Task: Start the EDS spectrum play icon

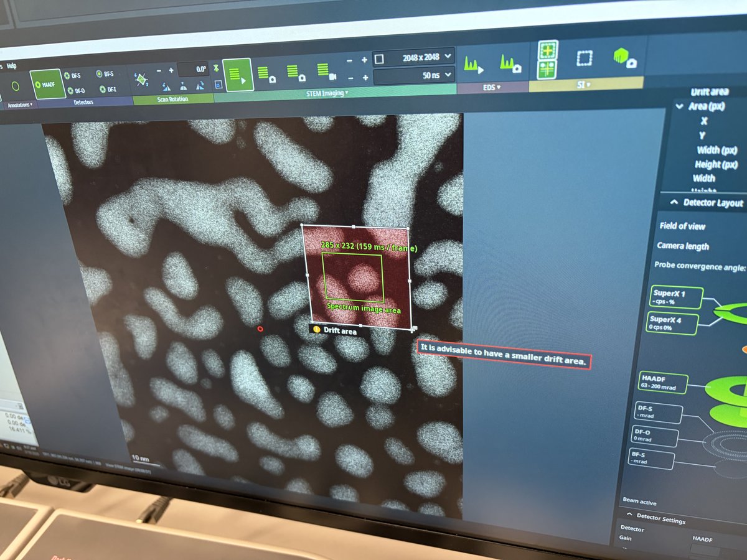Action: tap(475, 65)
